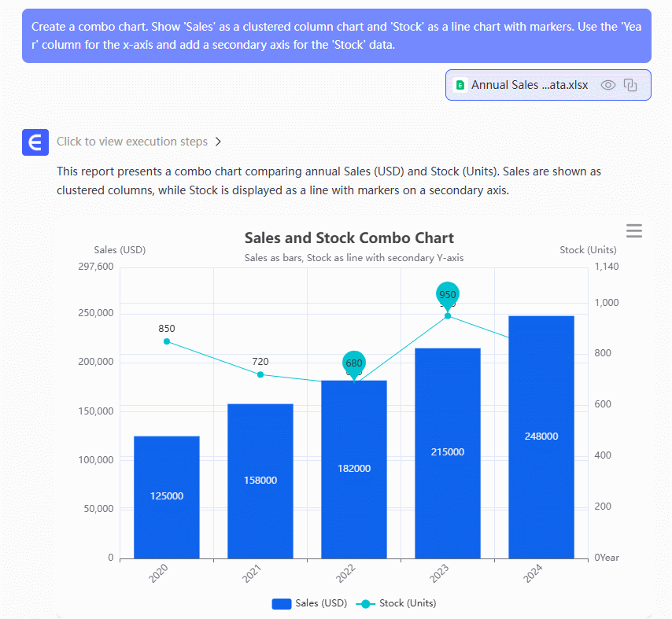Click the 720 stock line data point

(260, 374)
